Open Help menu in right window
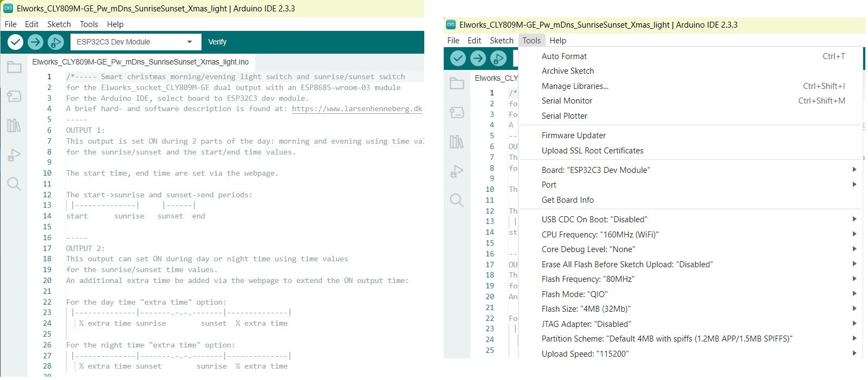This screenshot has height=380, width=868. pos(558,41)
